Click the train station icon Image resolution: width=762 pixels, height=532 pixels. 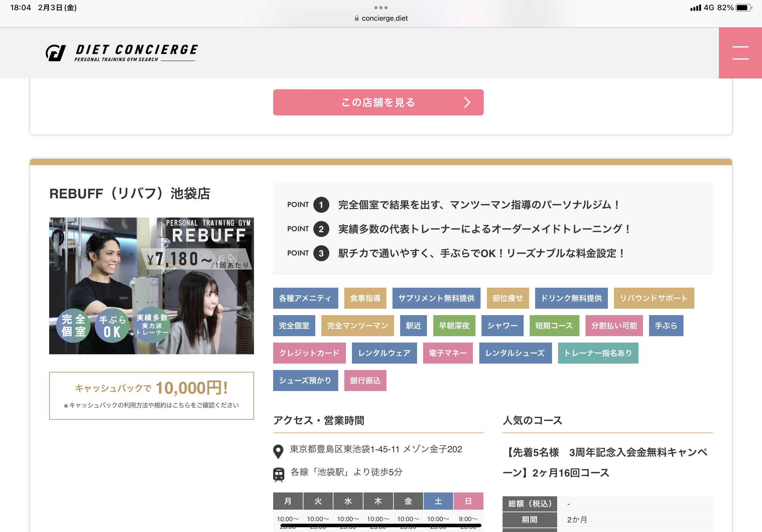279,474
